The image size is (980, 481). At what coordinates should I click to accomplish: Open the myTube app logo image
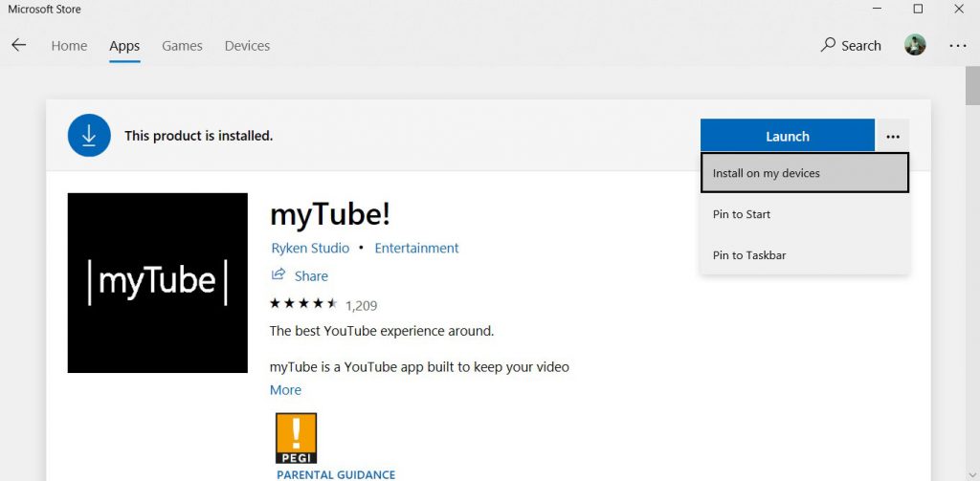158,282
